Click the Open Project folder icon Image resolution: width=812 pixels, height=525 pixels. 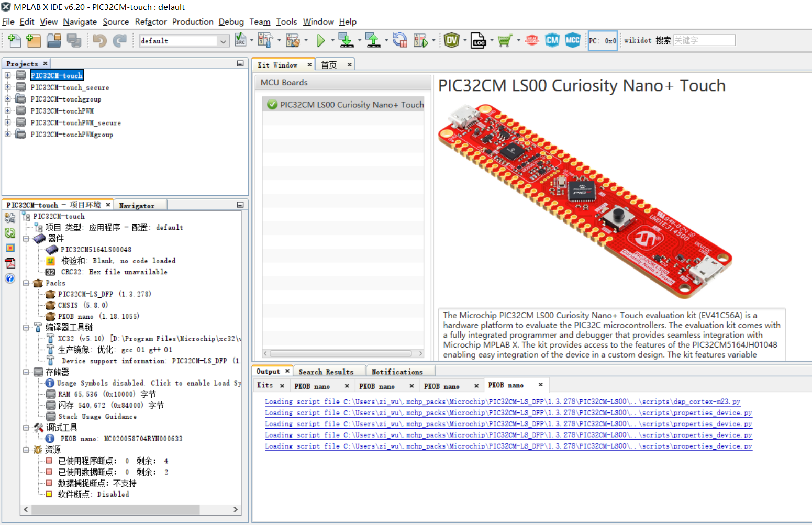pos(53,40)
